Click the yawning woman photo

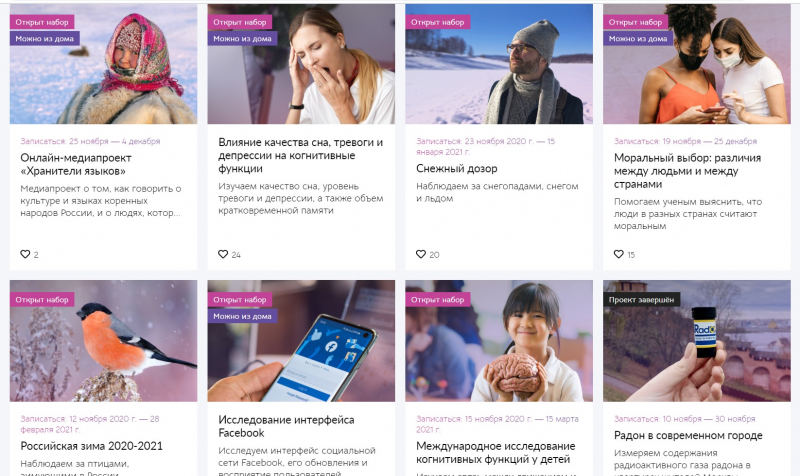(301, 64)
